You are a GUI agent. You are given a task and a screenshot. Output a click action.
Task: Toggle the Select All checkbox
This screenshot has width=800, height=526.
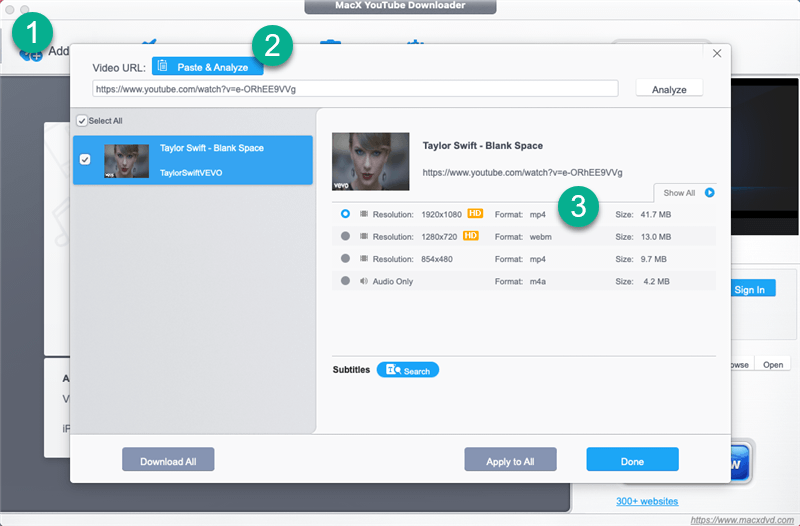point(82,121)
